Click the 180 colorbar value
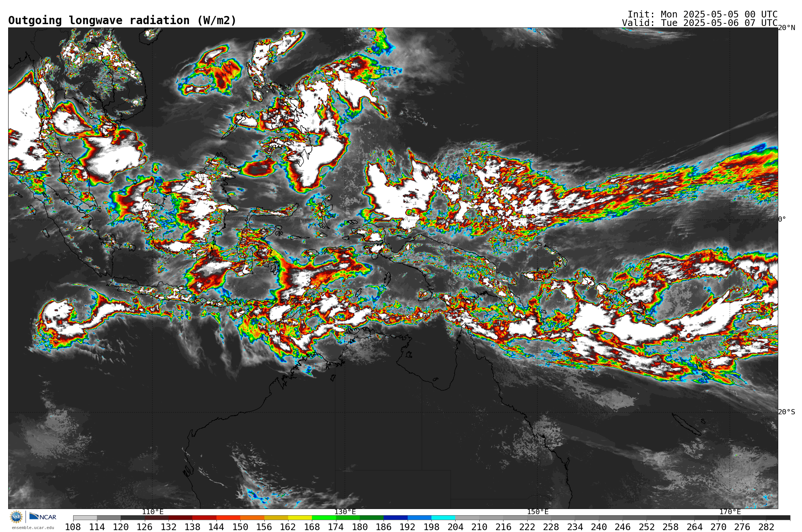The height and width of the screenshot is (532, 802). [360, 527]
